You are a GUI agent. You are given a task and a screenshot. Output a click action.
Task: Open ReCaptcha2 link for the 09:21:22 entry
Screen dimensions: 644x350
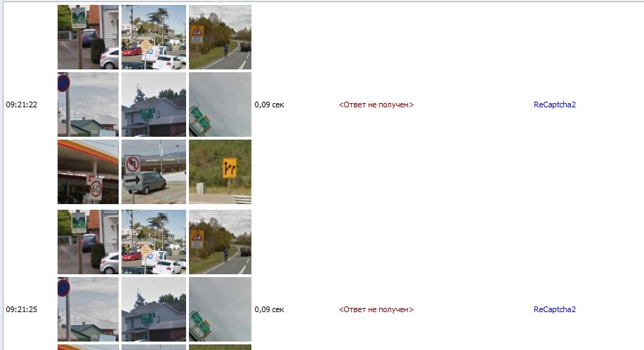(555, 105)
